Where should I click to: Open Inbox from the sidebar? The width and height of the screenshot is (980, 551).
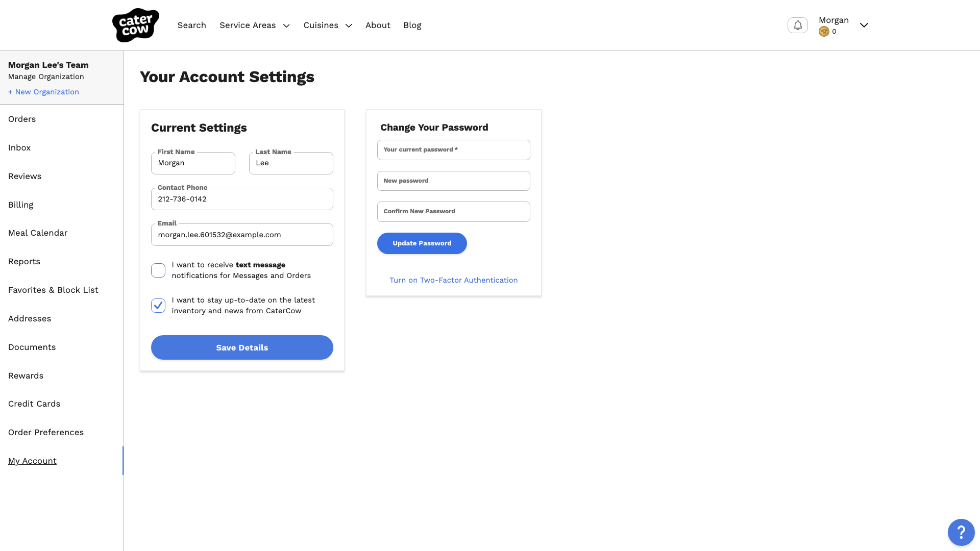[19, 147]
